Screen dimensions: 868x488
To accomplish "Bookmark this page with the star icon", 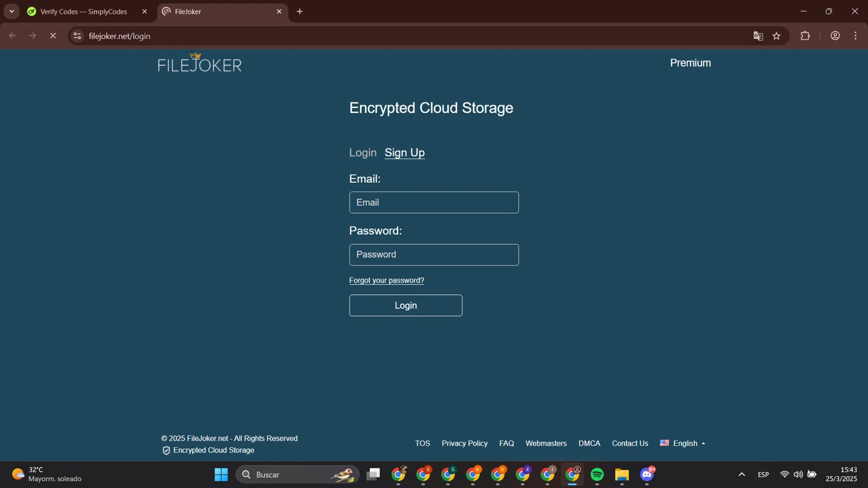I will point(777,36).
